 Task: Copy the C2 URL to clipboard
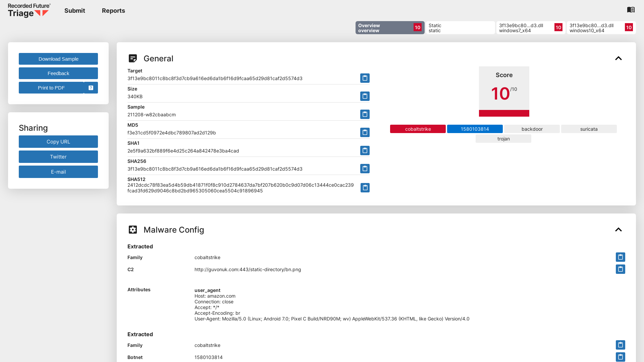621,269
